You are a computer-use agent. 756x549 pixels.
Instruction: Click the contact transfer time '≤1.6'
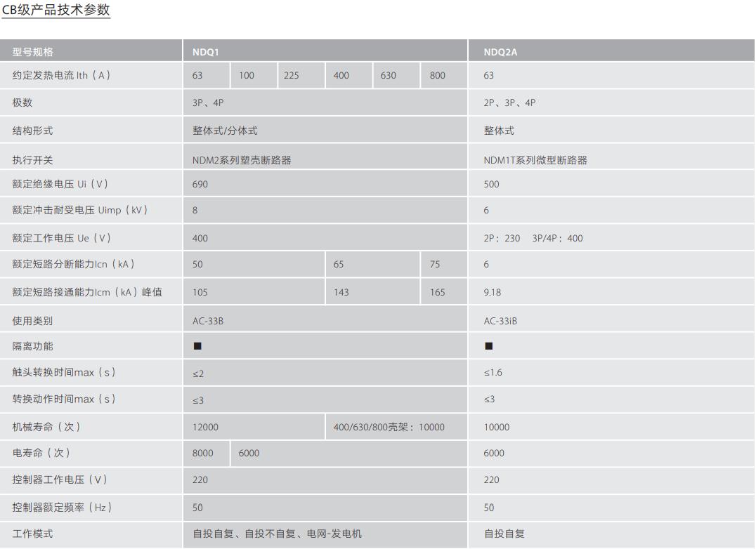point(493,372)
